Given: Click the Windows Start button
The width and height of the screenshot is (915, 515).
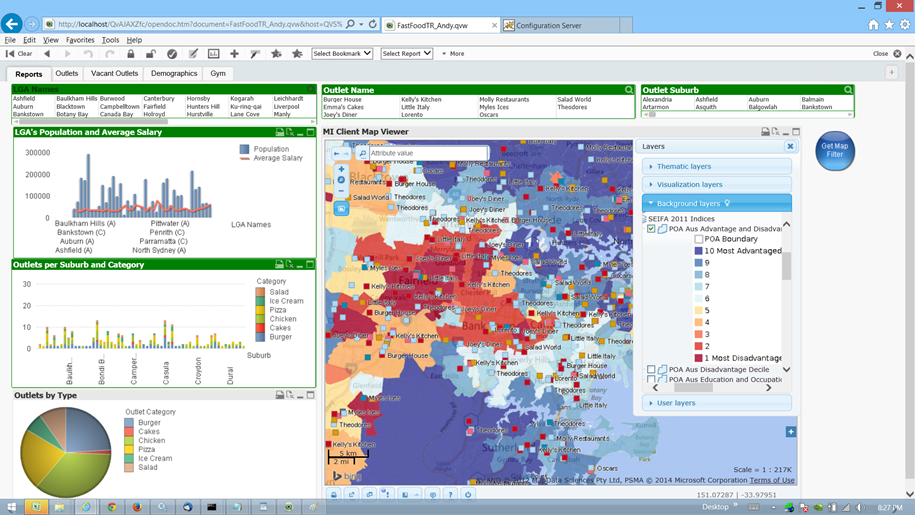Looking at the screenshot, I should (11, 507).
